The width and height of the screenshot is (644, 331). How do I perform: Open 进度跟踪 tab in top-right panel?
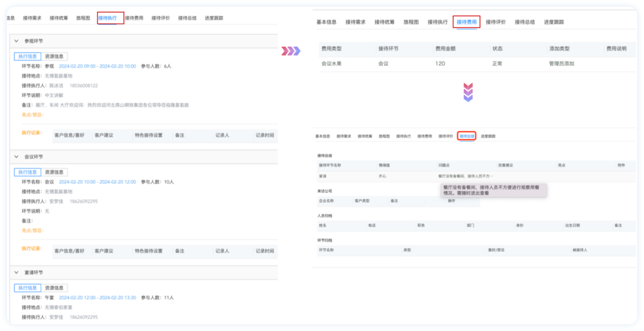click(554, 22)
